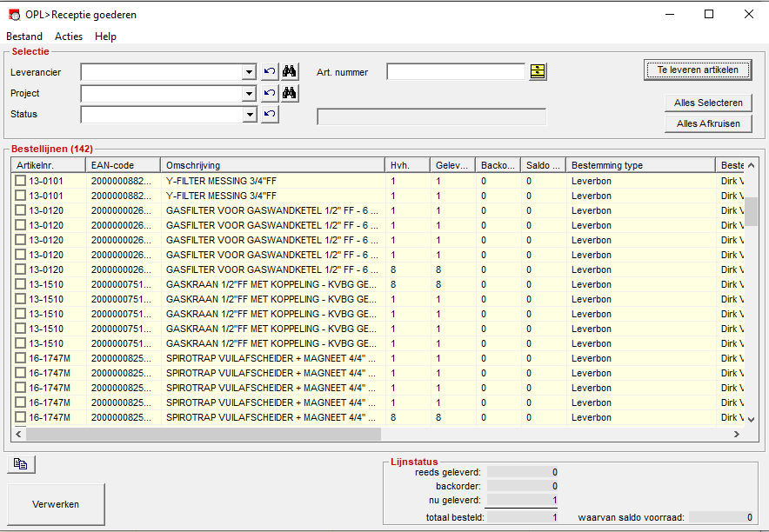Sort by the Bestemming type column header

point(641,165)
